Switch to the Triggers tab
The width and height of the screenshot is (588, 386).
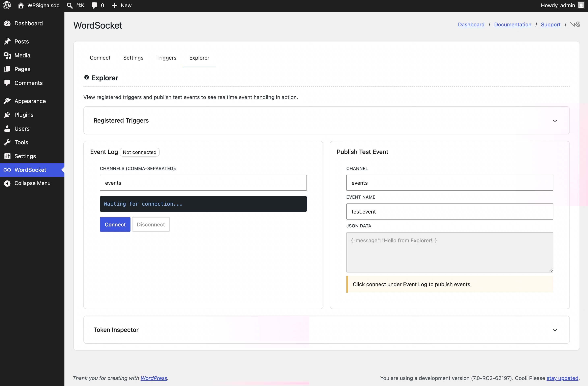click(x=166, y=58)
